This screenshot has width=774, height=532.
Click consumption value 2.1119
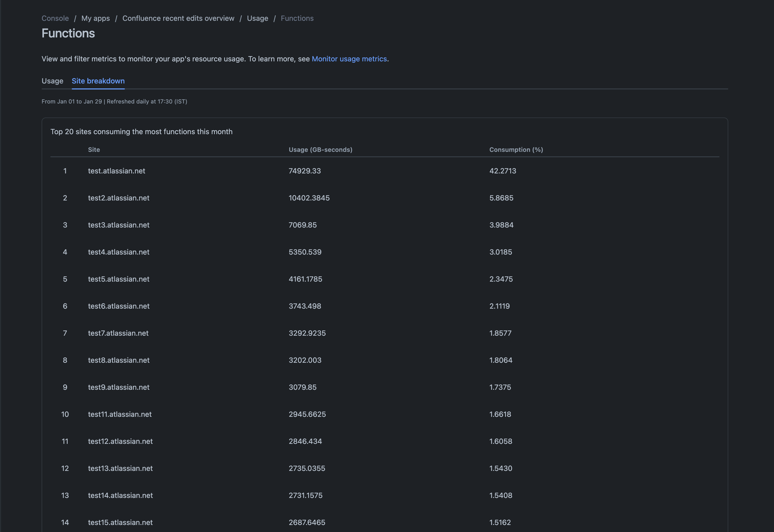(x=499, y=306)
